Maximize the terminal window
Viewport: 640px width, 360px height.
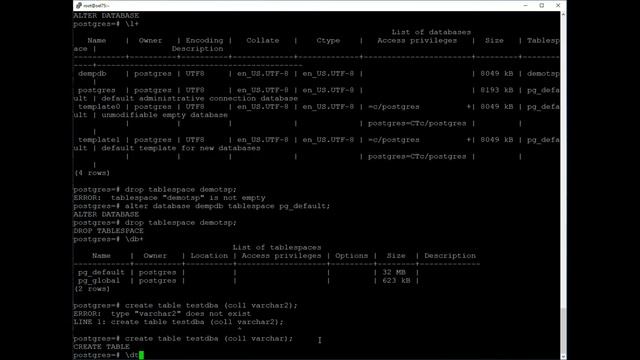pos(542,5)
